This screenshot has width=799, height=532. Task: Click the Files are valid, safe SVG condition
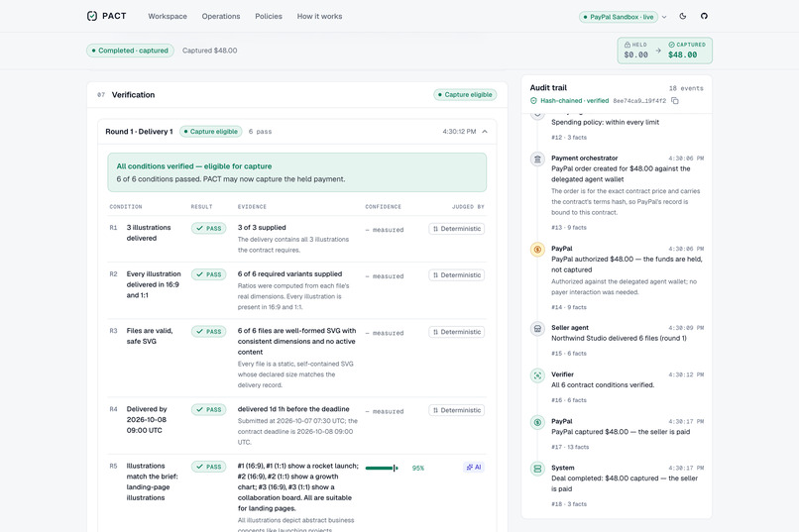tap(150, 336)
